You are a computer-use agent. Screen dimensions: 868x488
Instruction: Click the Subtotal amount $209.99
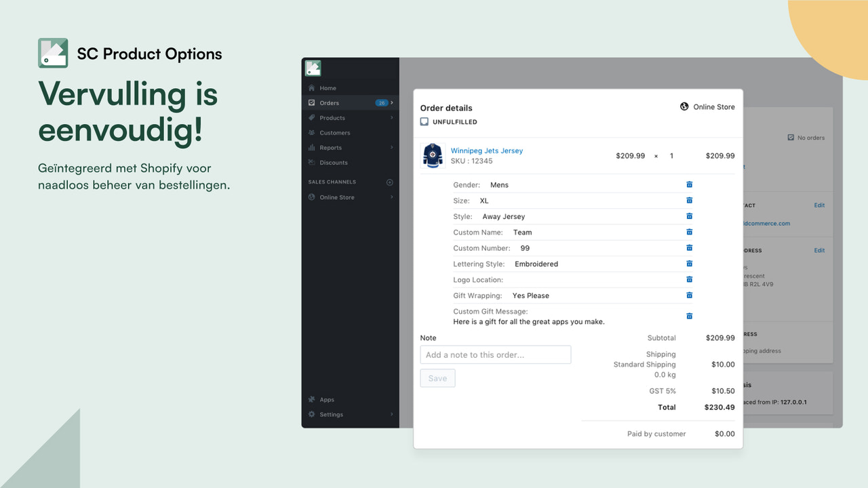click(720, 338)
